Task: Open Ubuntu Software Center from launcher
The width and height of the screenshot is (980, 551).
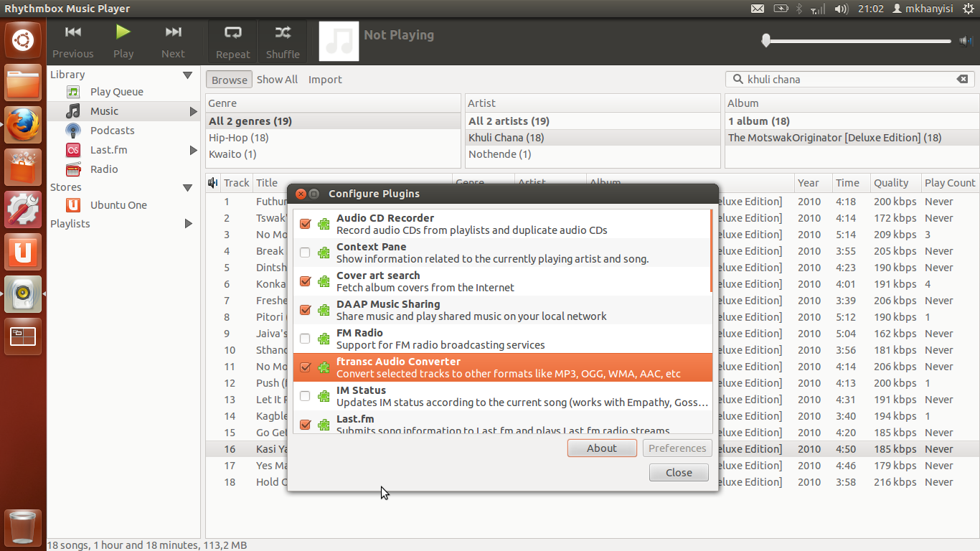Action: (23, 167)
